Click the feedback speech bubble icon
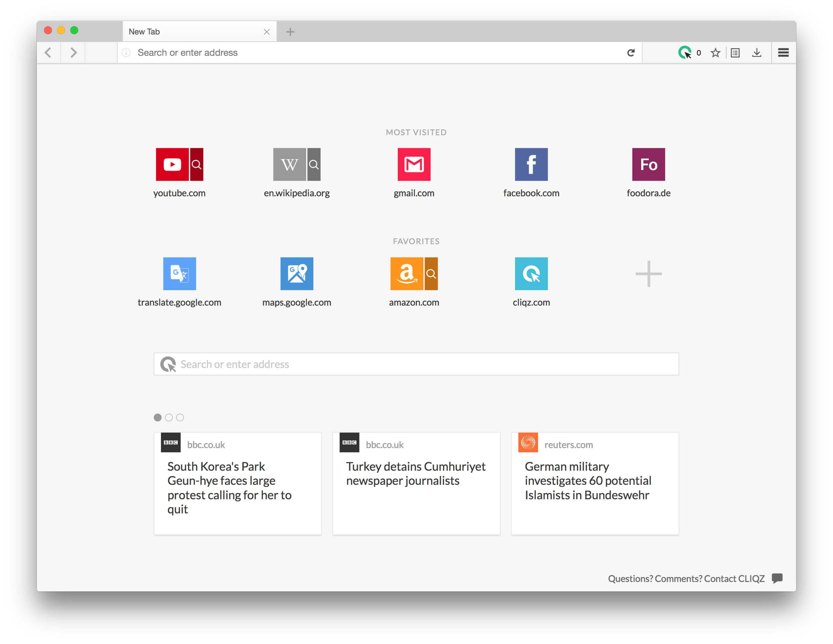Image resolution: width=833 pixels, height=644 pixels. 777,578
